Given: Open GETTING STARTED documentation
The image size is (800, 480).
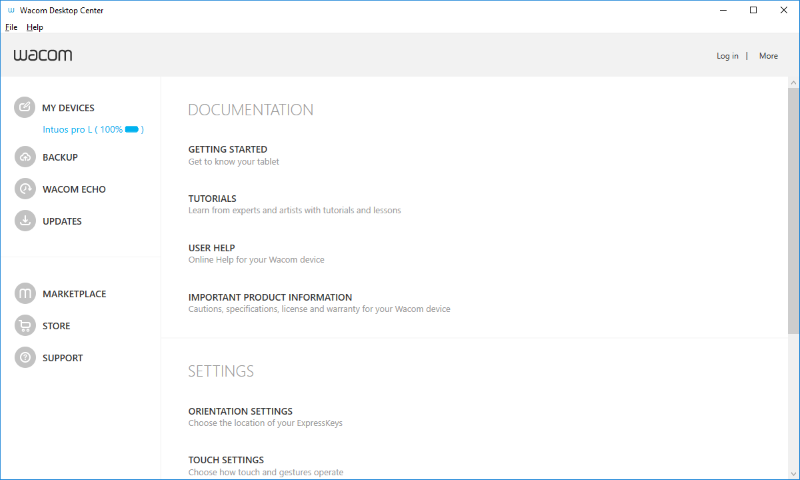Looking at the screenshot, I should [x=228, y=149].
